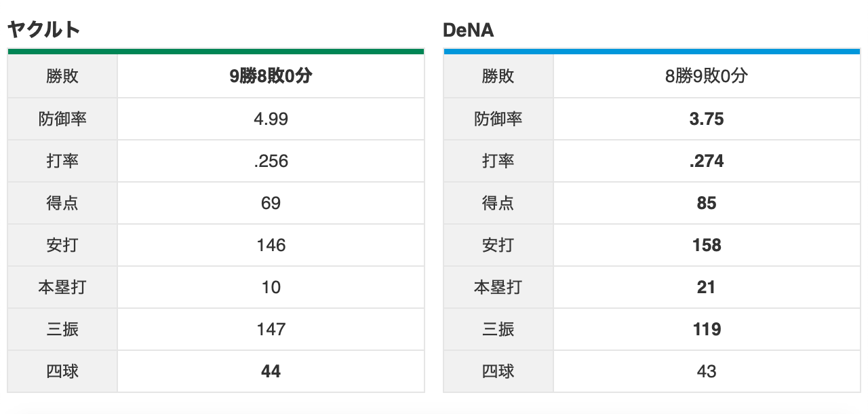Viewport: 868px width, 414px height.
Task: Click ヤクルト 三振 value 147
Action: tap(271, 329)
